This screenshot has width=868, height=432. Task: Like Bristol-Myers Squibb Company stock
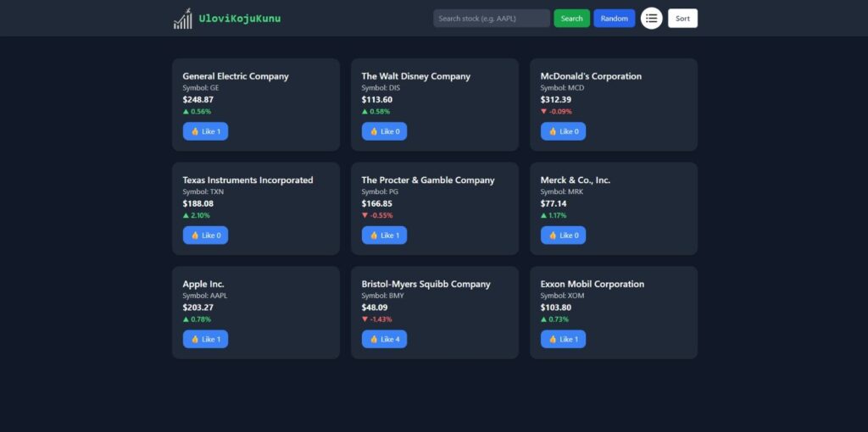[x=384, y=340]
